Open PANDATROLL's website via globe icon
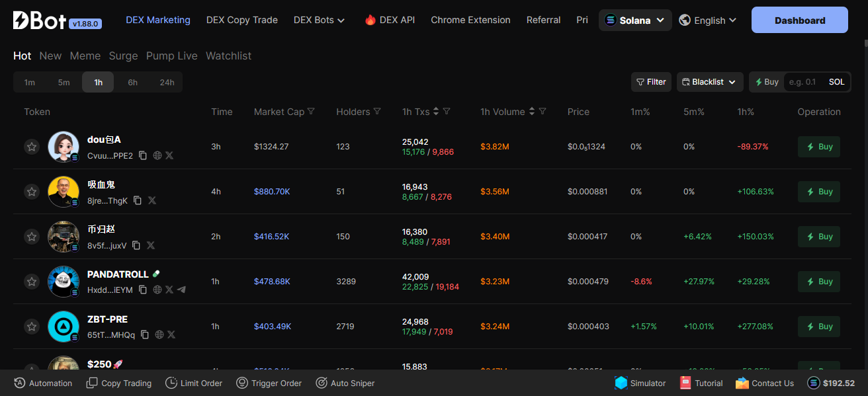This screenshot has width=868, height=396. click(x=157, y=290)
